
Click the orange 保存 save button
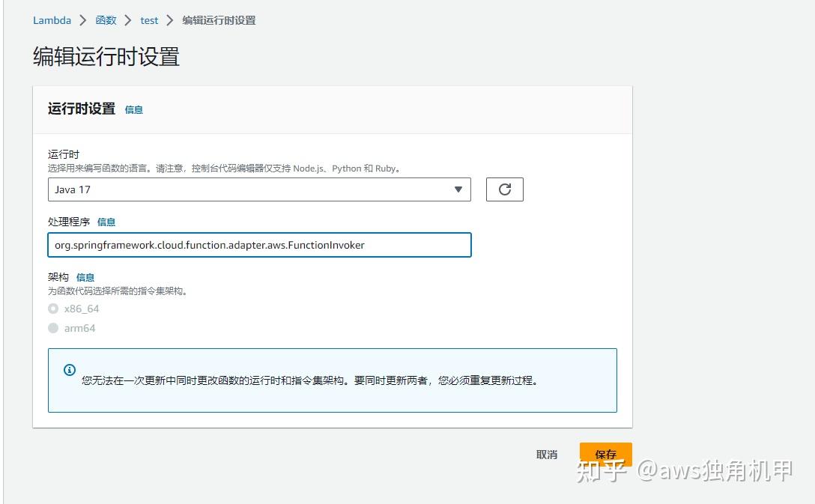[x=605, y=454]
